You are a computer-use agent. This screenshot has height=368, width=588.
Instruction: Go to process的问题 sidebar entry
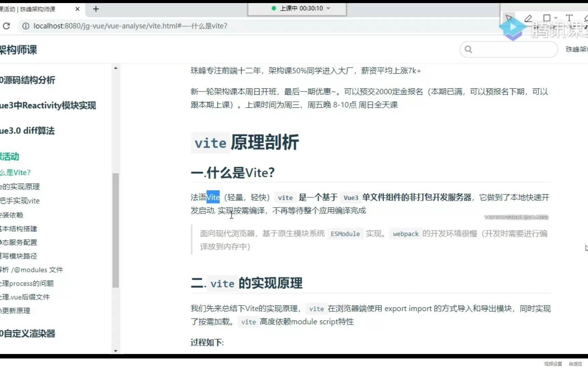pyautogui.click(x=27, y=283)
